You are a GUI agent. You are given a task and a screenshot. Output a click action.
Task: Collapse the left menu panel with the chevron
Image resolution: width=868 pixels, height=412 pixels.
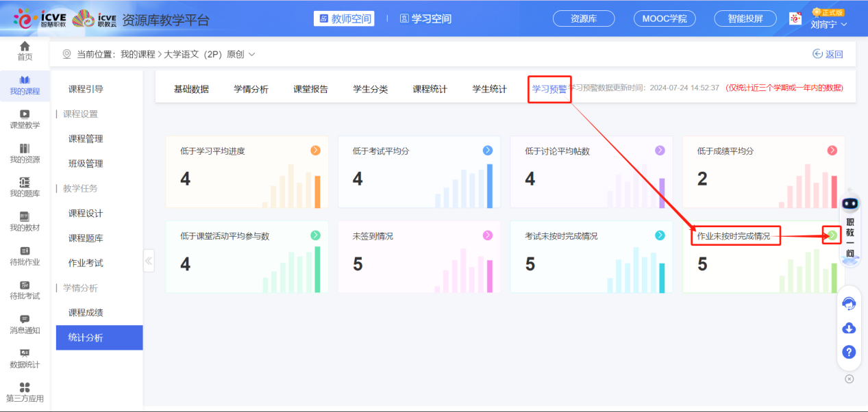tap(149, 260)
